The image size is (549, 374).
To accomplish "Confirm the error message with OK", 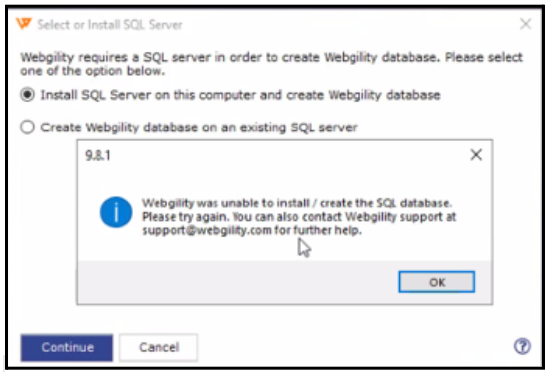I will pyautogui.click(x=437, y=282).
